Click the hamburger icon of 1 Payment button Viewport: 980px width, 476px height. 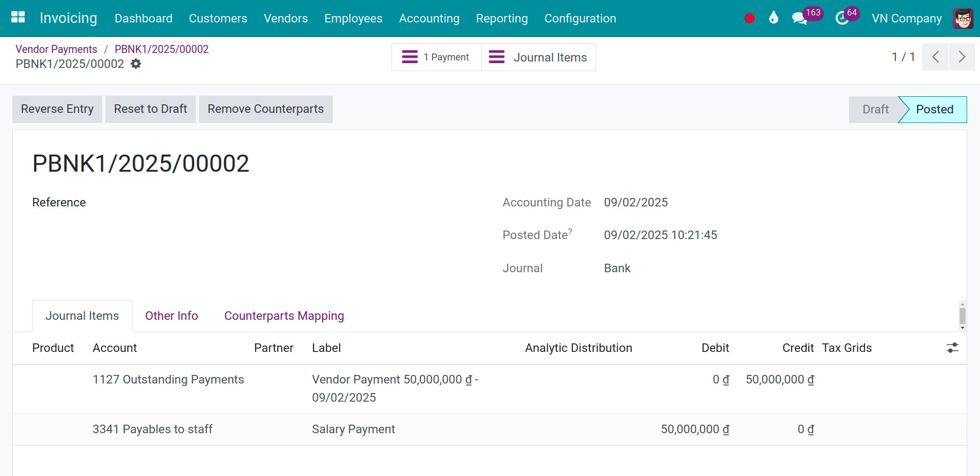coord(410,57)
